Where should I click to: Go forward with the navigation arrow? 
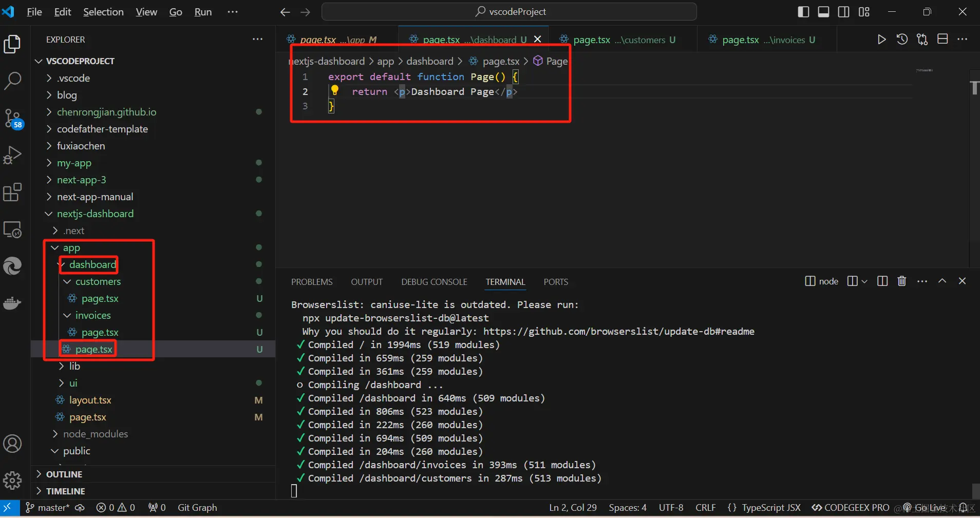click(306, 12)
